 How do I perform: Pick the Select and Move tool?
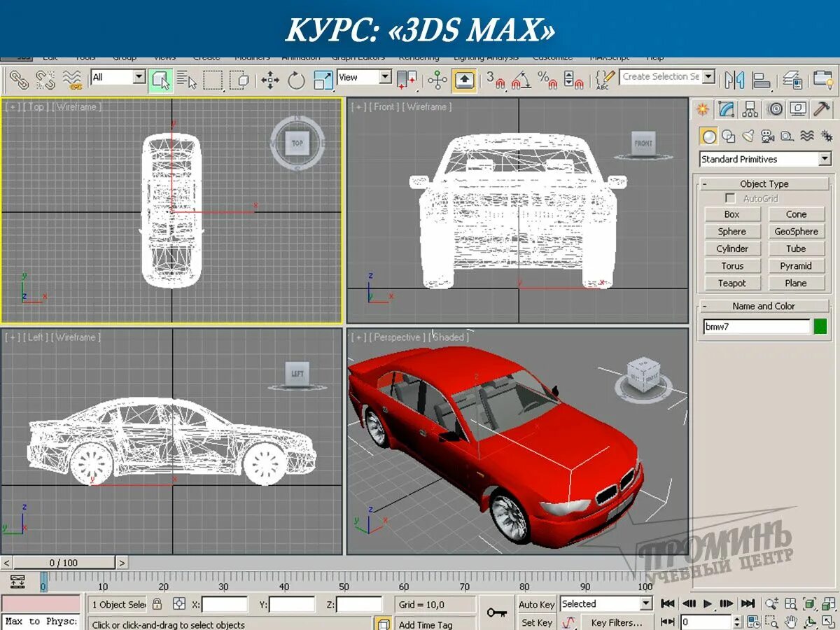click(x=270, y=80)
